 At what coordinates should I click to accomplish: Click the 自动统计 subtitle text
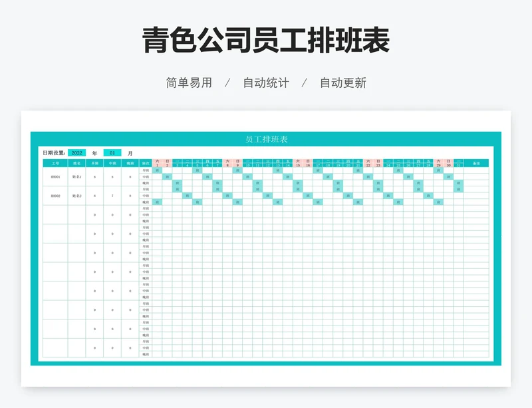[266, 83]
